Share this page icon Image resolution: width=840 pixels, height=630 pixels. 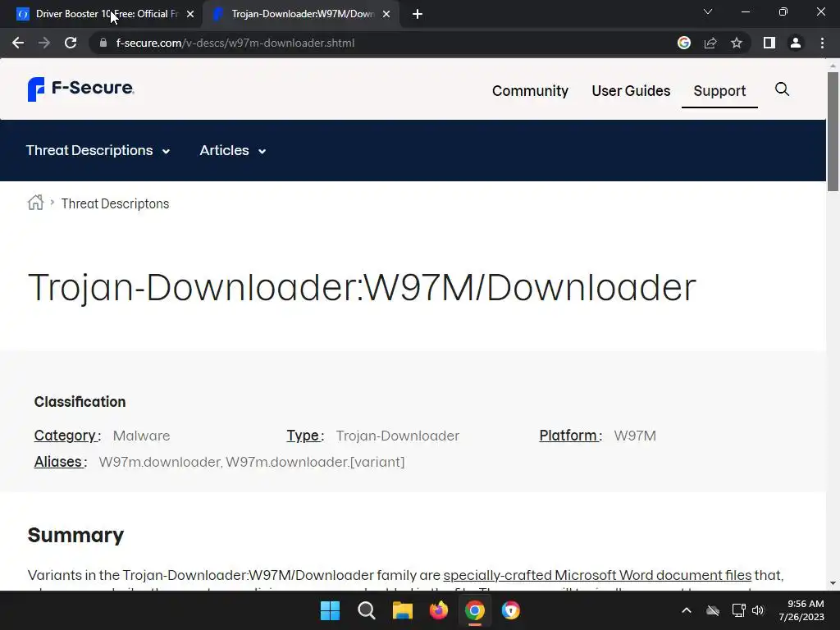tap(710, 43)
